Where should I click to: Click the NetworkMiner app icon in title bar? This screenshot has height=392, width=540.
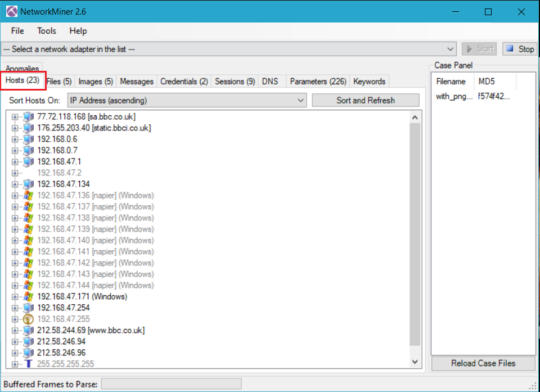coord(11,11)
